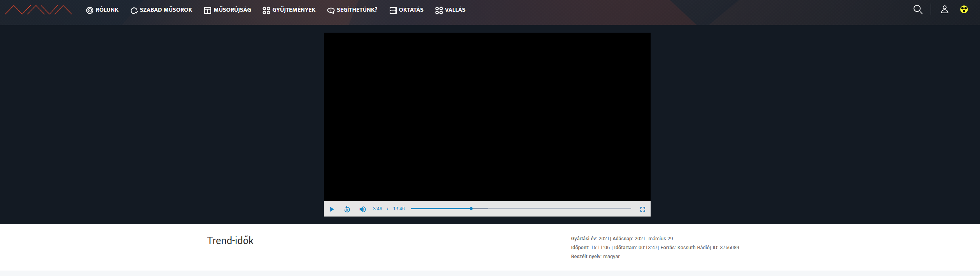Image resolution: width=980 pixels, height=276 pixels.
Task: Play the Trend-idők recording
Action: pyautogui.click(x=332, y=209)
